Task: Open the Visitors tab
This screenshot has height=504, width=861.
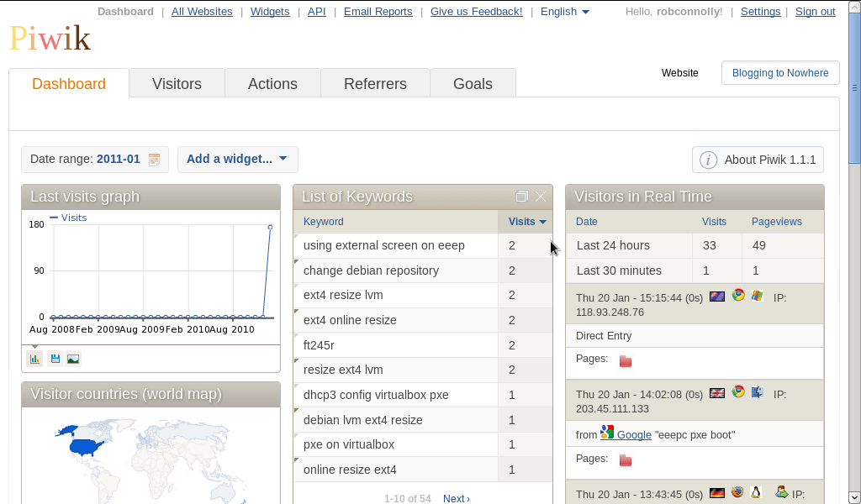Action: [177, 84]
